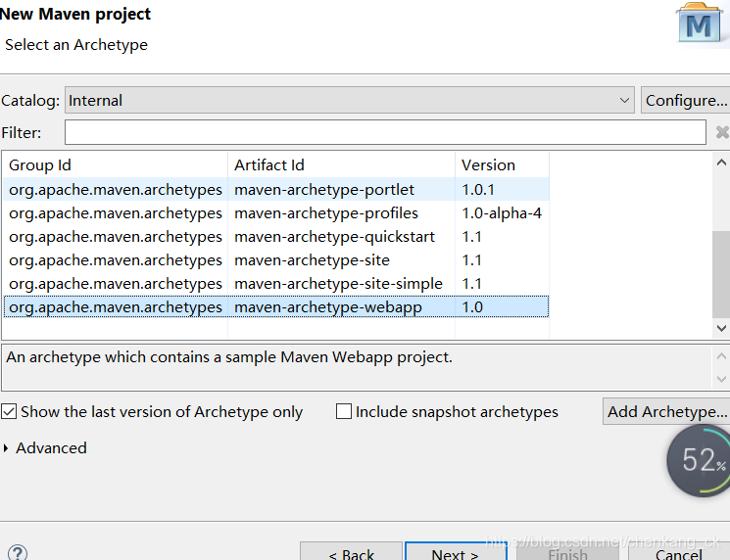Open the Add Archetype... dialog
Screen dimensions: 730x560
(666, 411)
